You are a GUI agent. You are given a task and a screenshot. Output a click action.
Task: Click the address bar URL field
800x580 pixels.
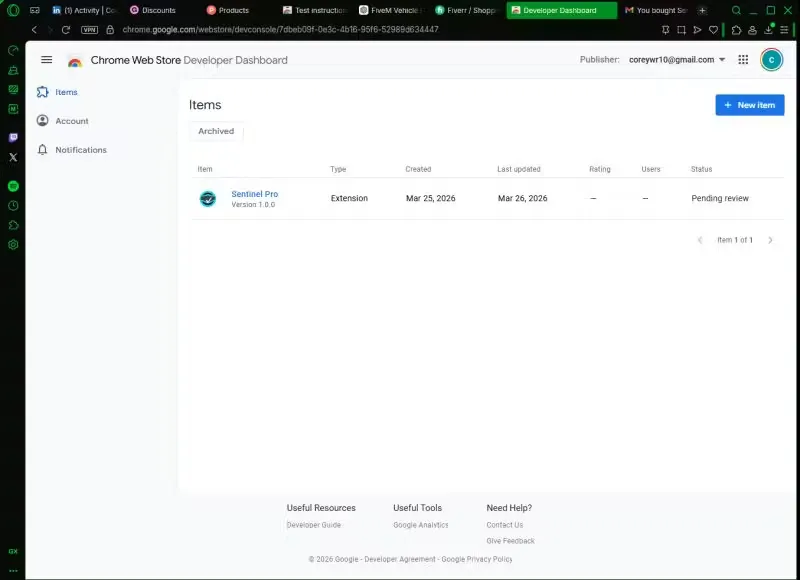pos(280,30)
